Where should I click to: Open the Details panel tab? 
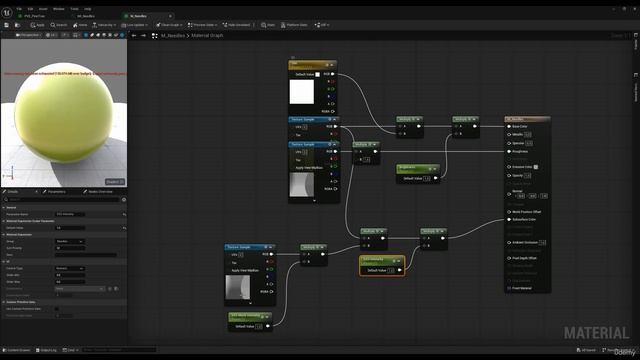pyautogui.click(x=12, y=191)
